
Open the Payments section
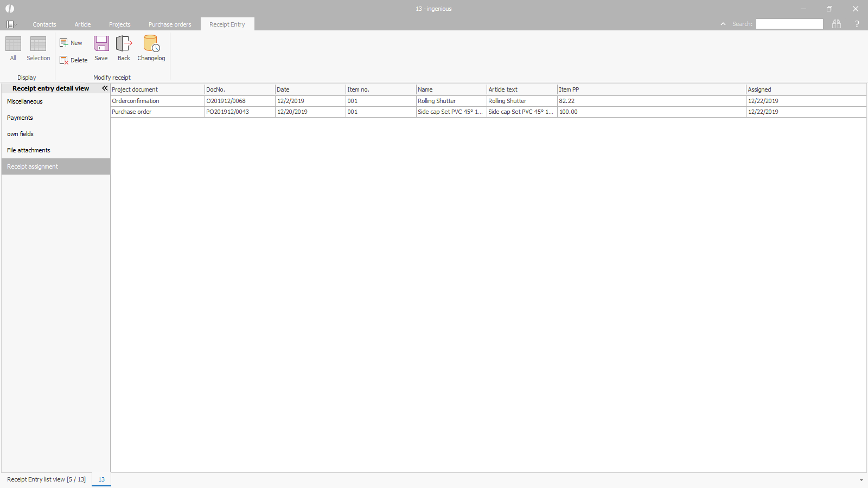(20, 118)
